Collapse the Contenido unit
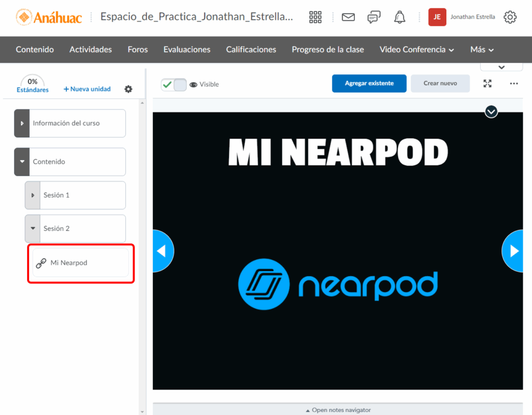Image resolution: width=532 pixels, height=415 pixels. coord(22,162)
